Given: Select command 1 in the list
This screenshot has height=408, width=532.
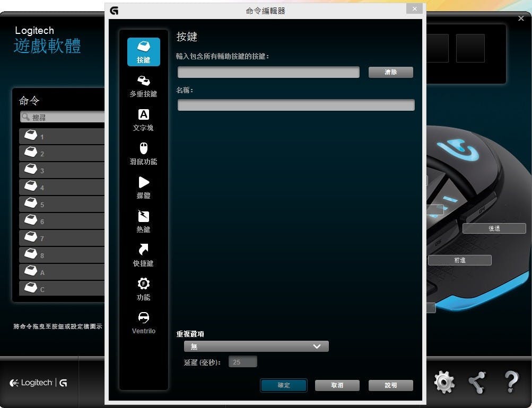Looking at the screenshot, I should (x=62, y=137).
